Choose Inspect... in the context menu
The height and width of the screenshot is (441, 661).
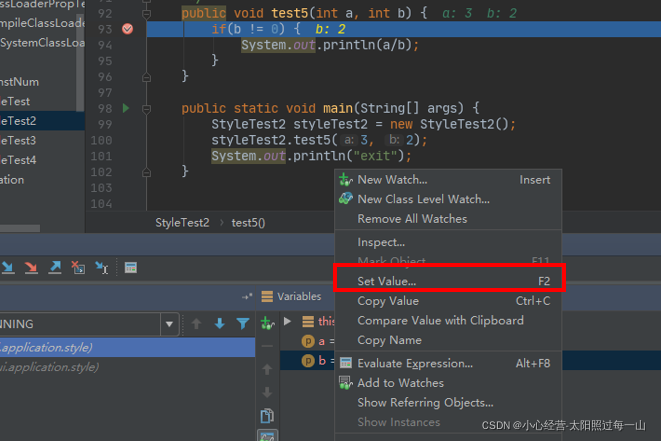tap(448, 242)
